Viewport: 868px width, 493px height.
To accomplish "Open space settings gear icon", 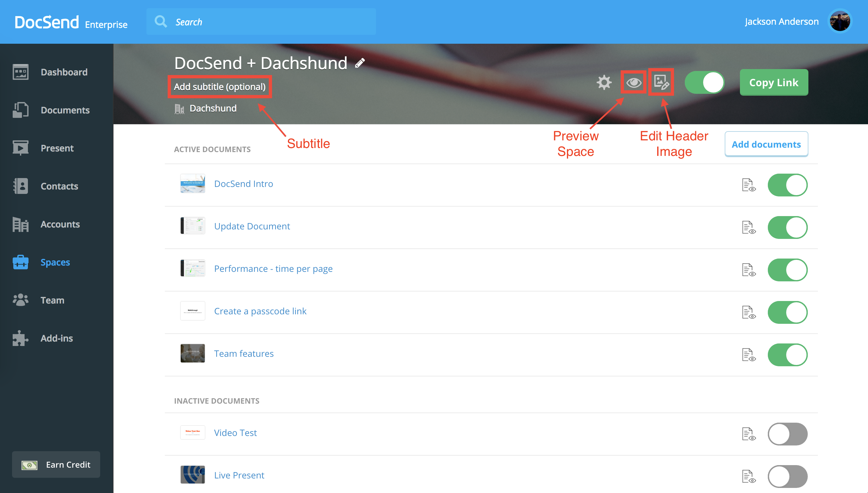I will pyautogui.click(x=604, y=82).
